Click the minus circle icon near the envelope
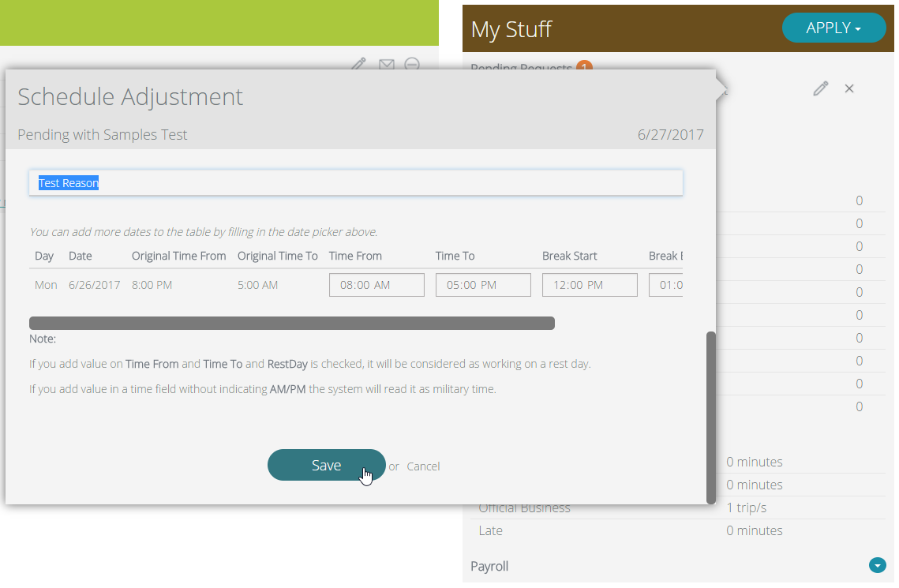This screenshot has height=588, width=899. tap(412, 65)
